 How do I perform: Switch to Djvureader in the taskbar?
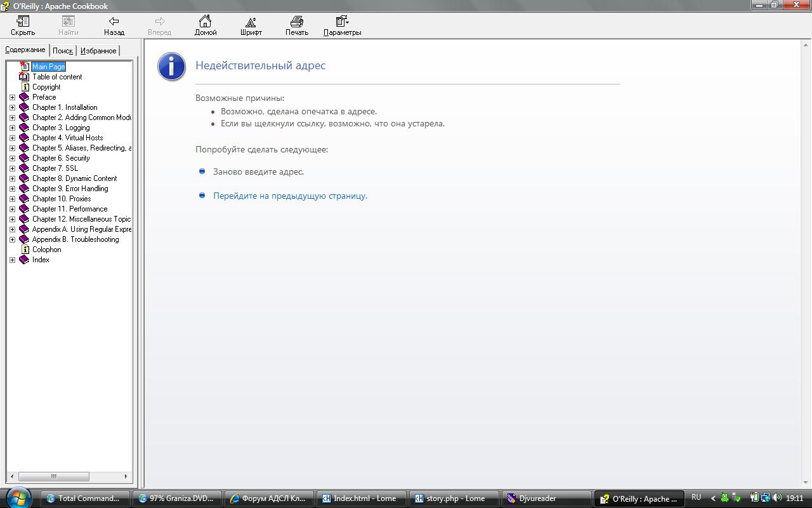click(546, 498)
